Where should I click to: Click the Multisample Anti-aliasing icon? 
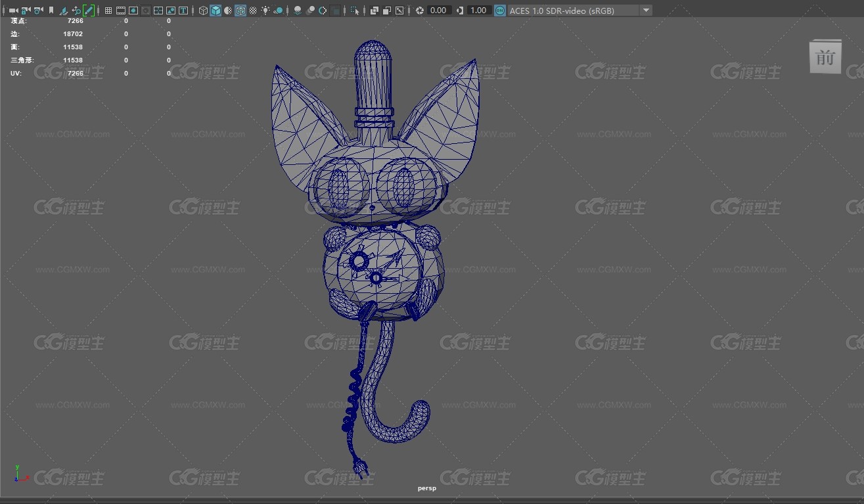click(x=322, y=11)
